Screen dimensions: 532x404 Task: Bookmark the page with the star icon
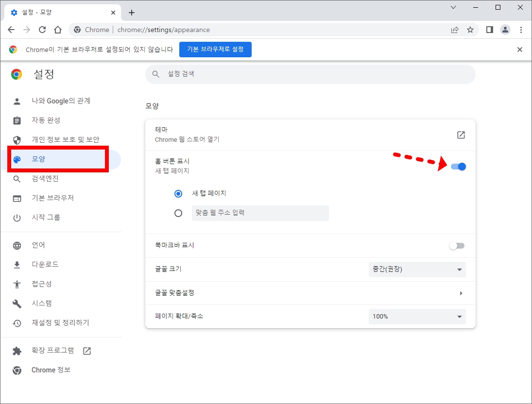point(470,30)
